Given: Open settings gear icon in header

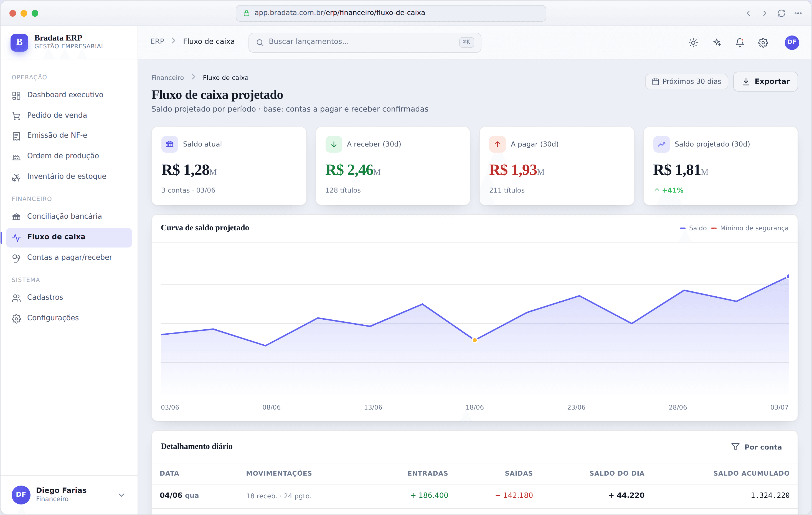Looking at the screenshot, I should point(763,42).
